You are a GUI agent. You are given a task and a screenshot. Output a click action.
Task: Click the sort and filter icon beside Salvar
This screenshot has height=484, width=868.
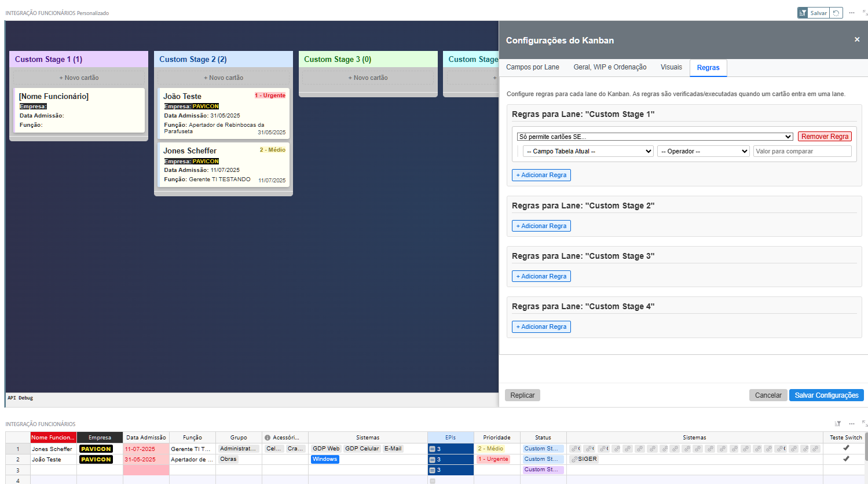point(803,13)
